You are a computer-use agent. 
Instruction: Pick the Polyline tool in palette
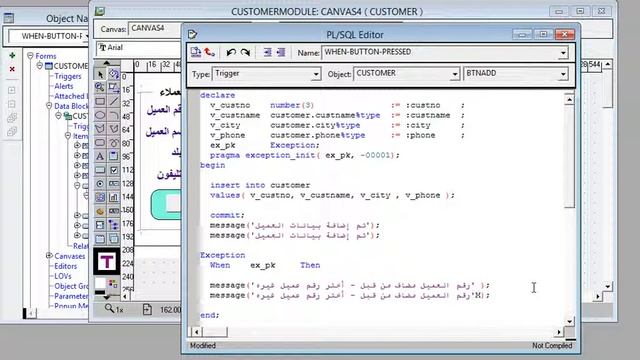[113, 129]
